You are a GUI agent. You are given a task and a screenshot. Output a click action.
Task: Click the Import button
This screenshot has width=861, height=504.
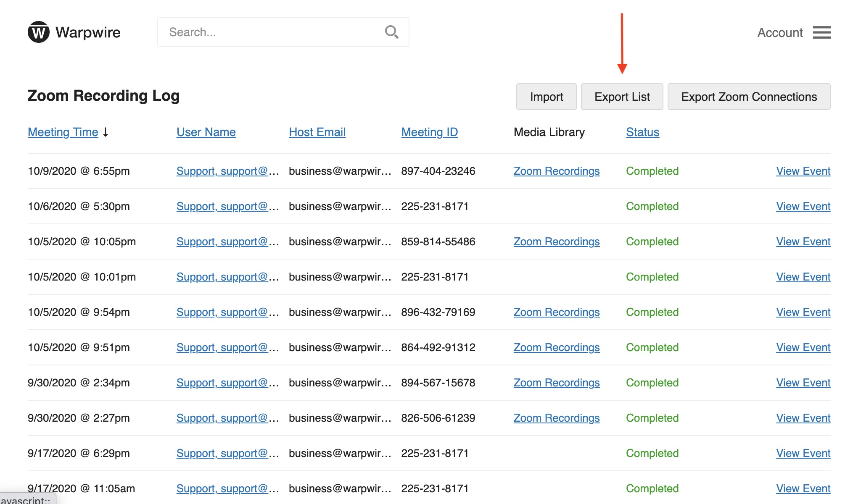point(547,97)
